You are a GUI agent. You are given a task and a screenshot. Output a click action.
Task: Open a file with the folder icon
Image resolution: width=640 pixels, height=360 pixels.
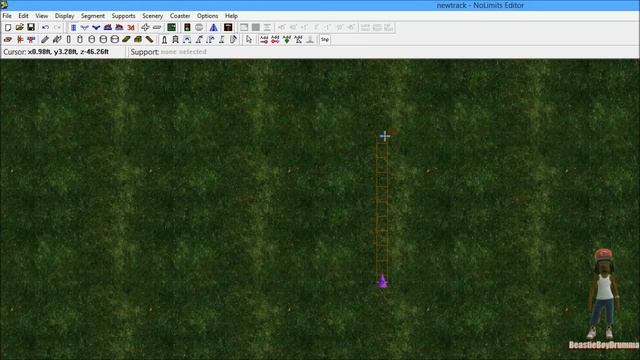[20, 27]
